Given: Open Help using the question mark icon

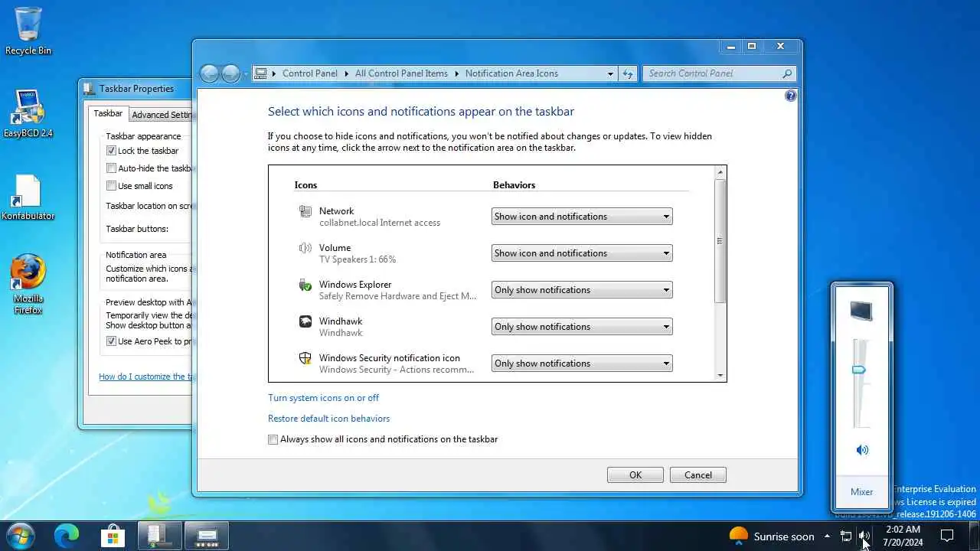Looking at the screenshot, I should 791,96.
